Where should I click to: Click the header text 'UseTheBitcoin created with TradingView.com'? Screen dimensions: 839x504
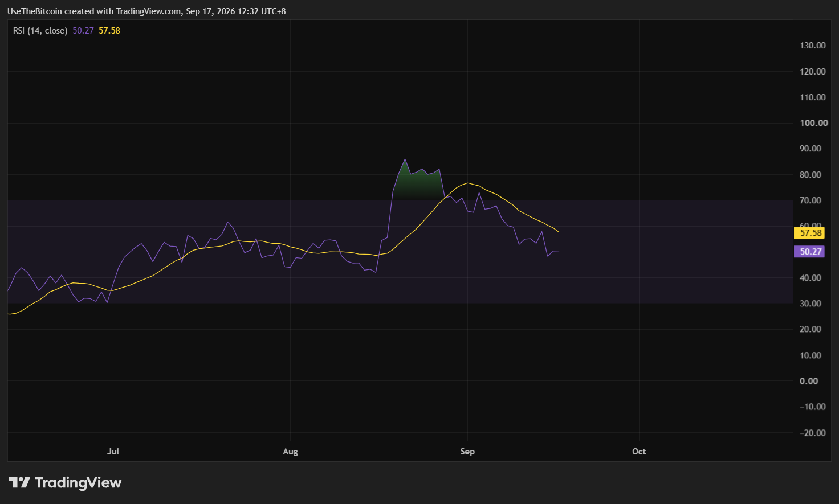[95, 11]
